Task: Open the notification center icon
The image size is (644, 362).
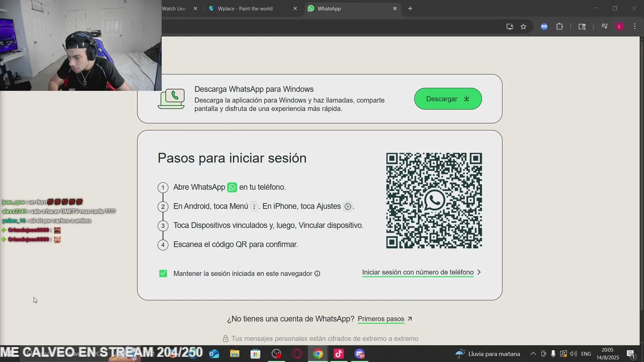Action: (630, 353)
